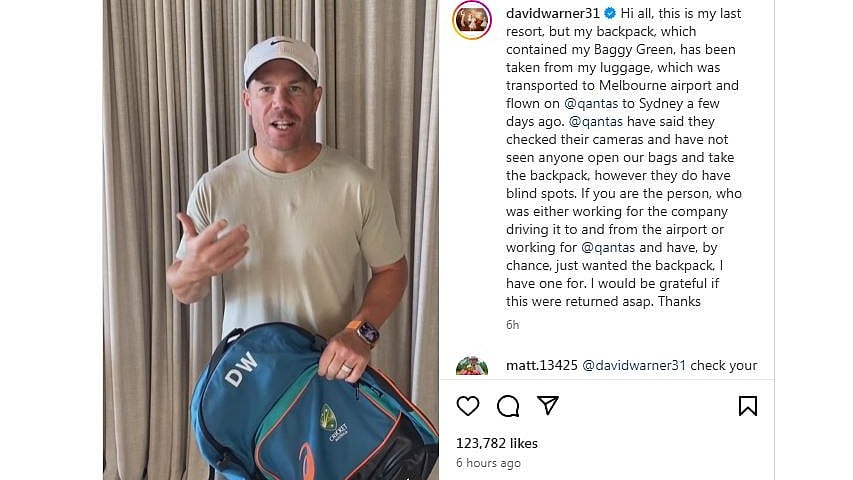Click the blue verified badge
This screenshot has width=853, height=480.
click(610, 13)
